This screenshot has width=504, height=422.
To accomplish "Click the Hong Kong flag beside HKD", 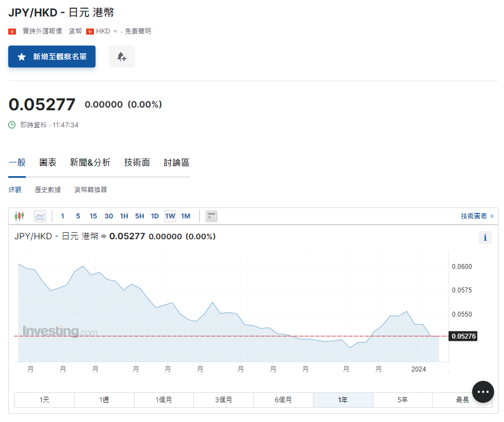I will pyautogui.click(x=91, y=31).
